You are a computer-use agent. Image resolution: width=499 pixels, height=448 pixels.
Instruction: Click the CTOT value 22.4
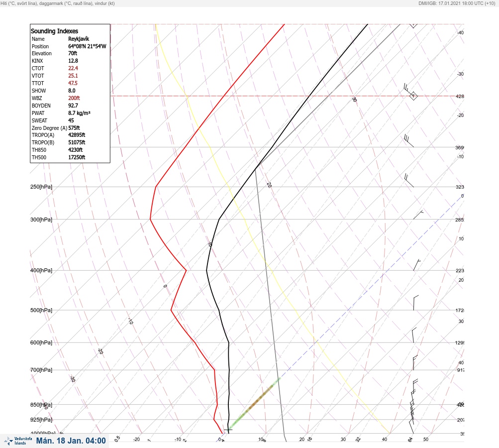[x=73, y=68]
